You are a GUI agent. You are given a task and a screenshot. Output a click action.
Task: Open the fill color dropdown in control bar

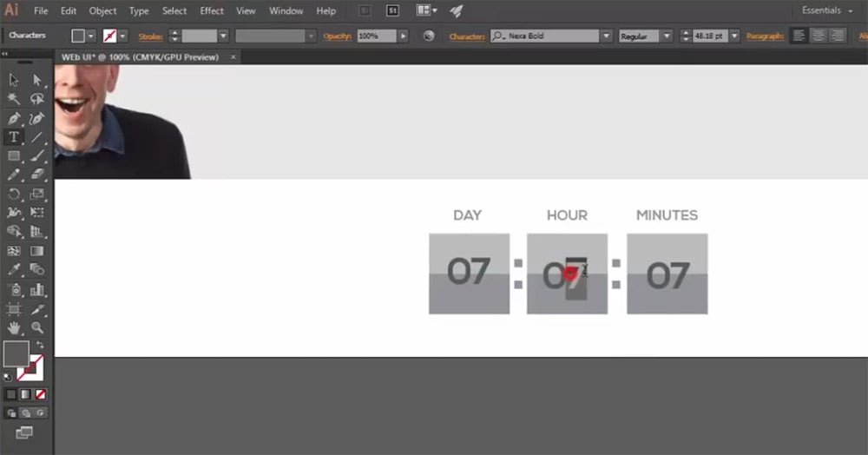(x=91, y=36)
